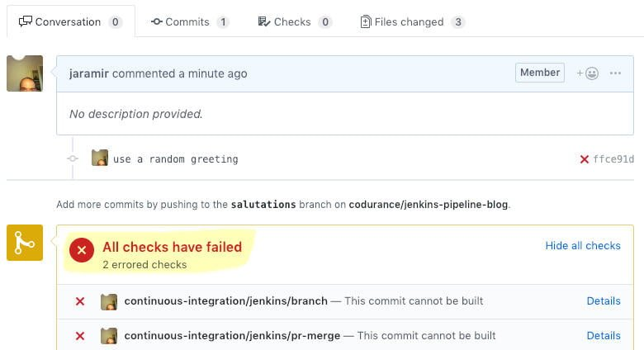Open the Checks tab
Image resolution: width=644 pixels, height=350 pixels.
294,21
